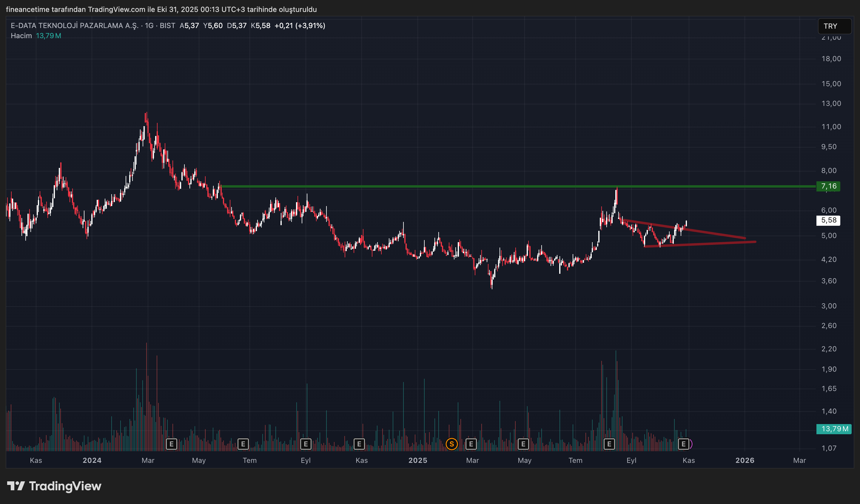Click the 2026 label on time axis
The height and width of the screenshot is (504, 860).
(745, 460)
